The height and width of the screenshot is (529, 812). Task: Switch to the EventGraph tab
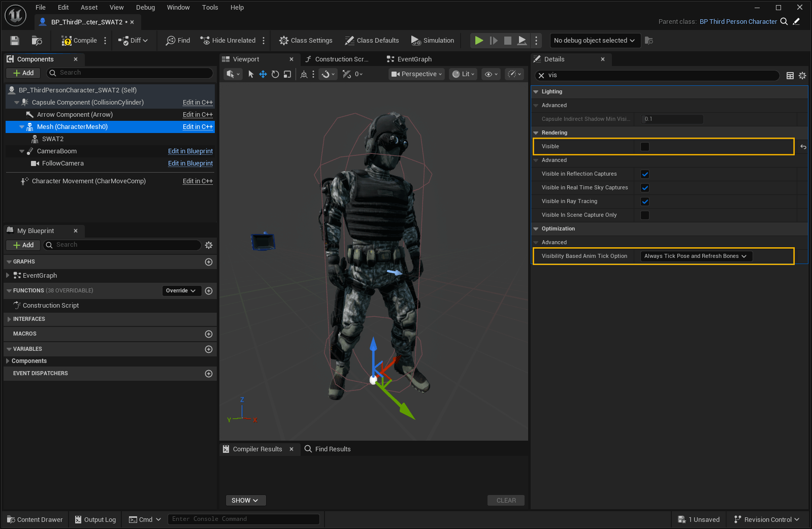414,59
